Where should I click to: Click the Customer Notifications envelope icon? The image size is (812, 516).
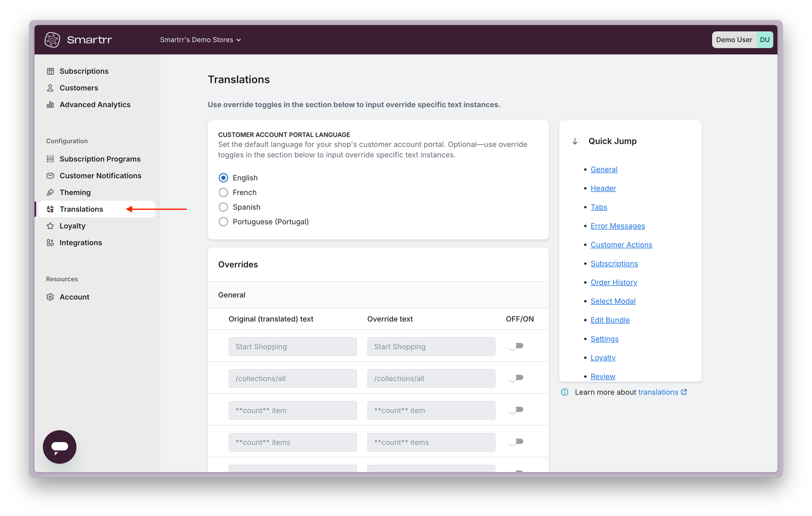click(x=50, y=175)
